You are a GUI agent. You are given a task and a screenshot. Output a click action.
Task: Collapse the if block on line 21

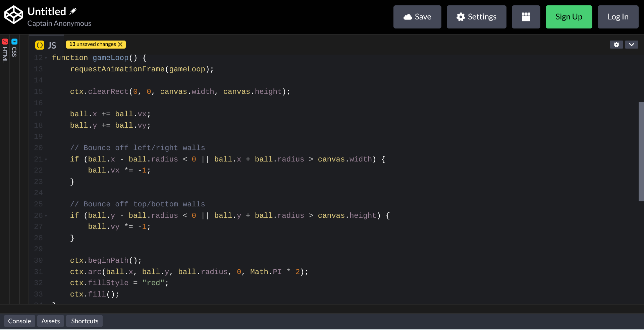coord(46,159)
